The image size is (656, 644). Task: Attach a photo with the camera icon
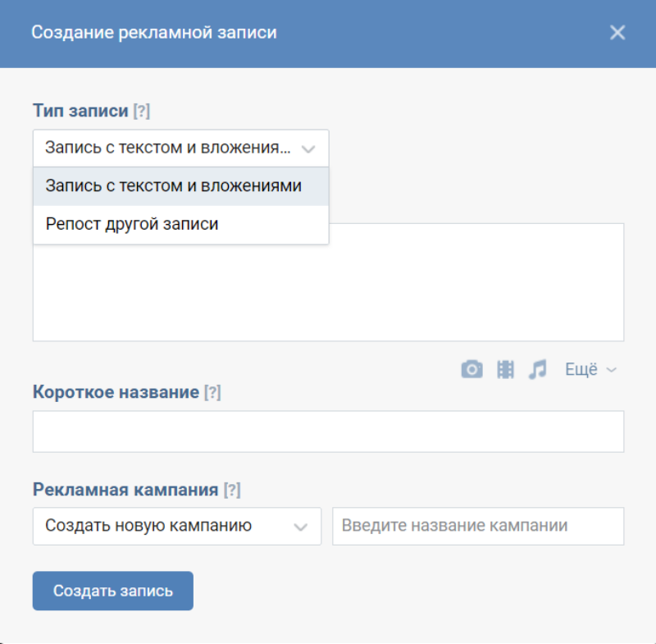tap(472, 369)
